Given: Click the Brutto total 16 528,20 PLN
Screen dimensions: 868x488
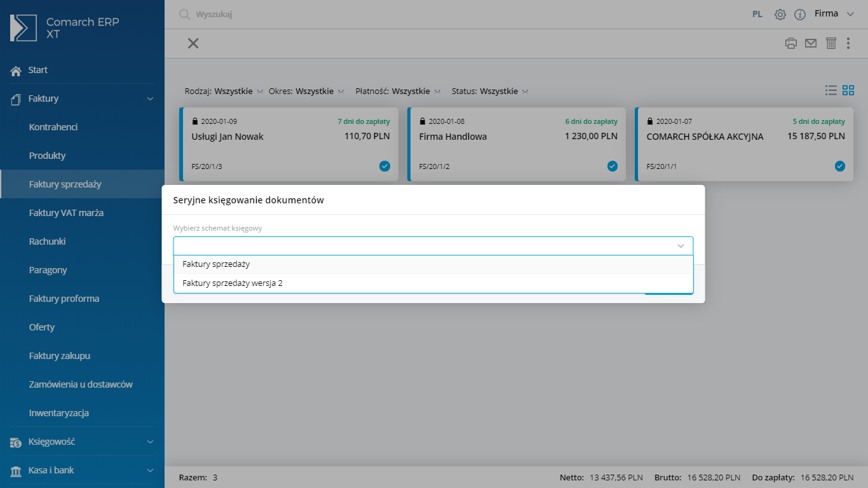Looking at the screenshot, I should [698, 477].
